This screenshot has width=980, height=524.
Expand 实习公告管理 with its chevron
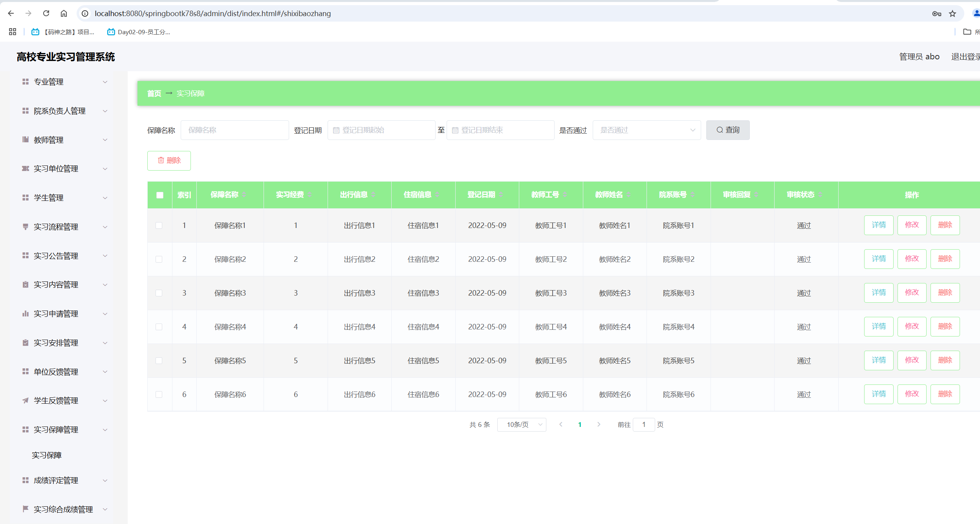click(105, 256)
